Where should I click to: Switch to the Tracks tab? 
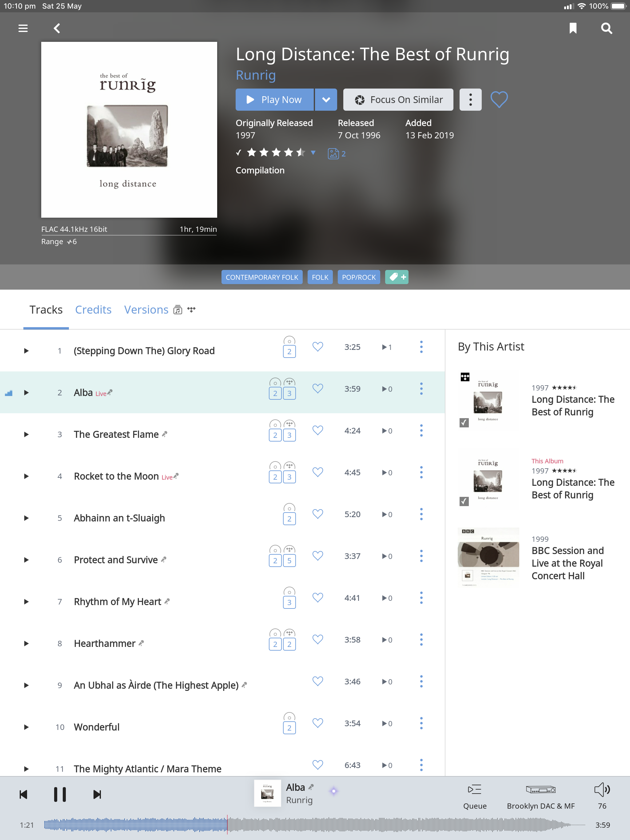(46, 310)
